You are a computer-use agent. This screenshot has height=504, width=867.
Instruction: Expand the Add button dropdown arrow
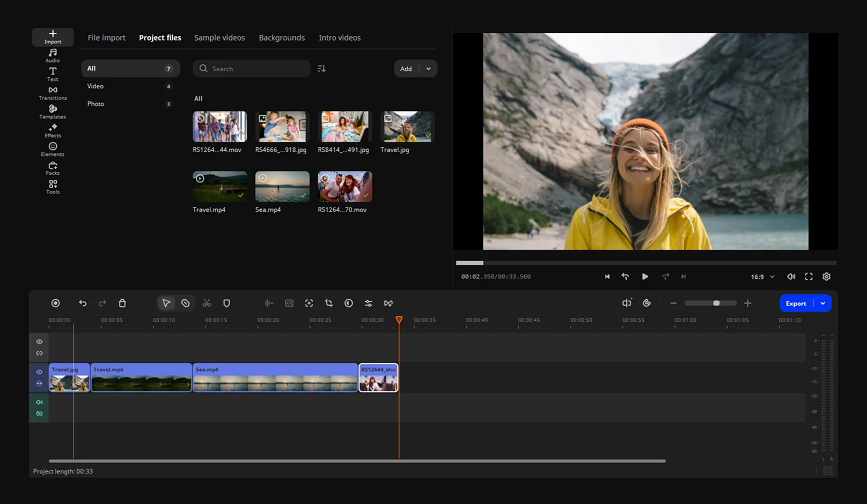point(428,69)
